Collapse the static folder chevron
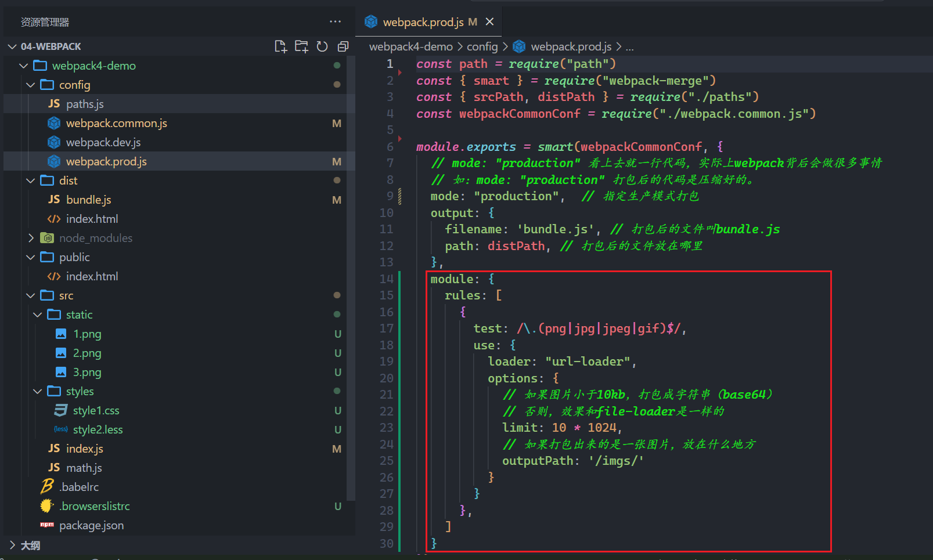Screen dimensions: 933x560 [x=38, y=315]
